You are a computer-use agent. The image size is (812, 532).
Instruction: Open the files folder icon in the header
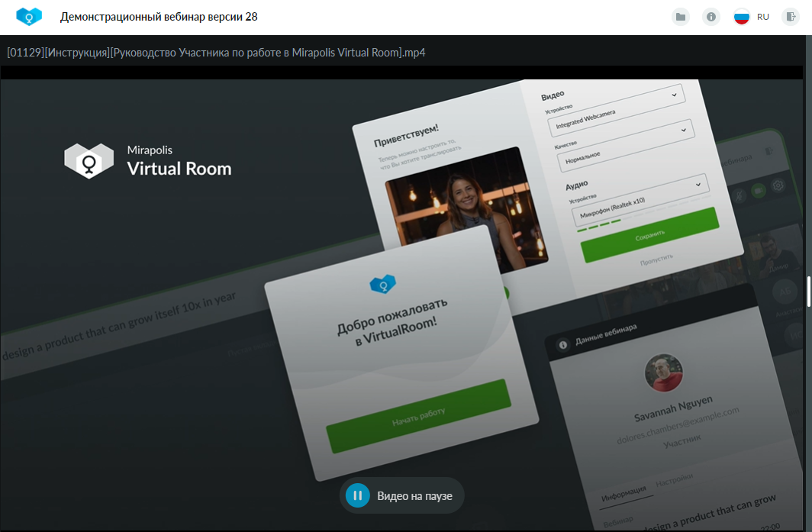pos(681,17)
